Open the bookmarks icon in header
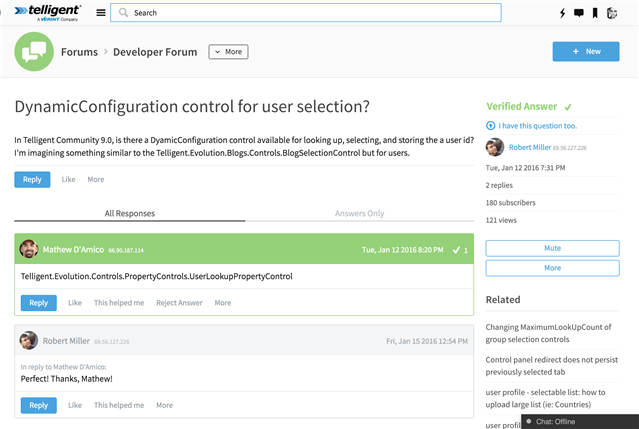Image resolution: width=639 pixels, height=429 pixels. [595, 13]
